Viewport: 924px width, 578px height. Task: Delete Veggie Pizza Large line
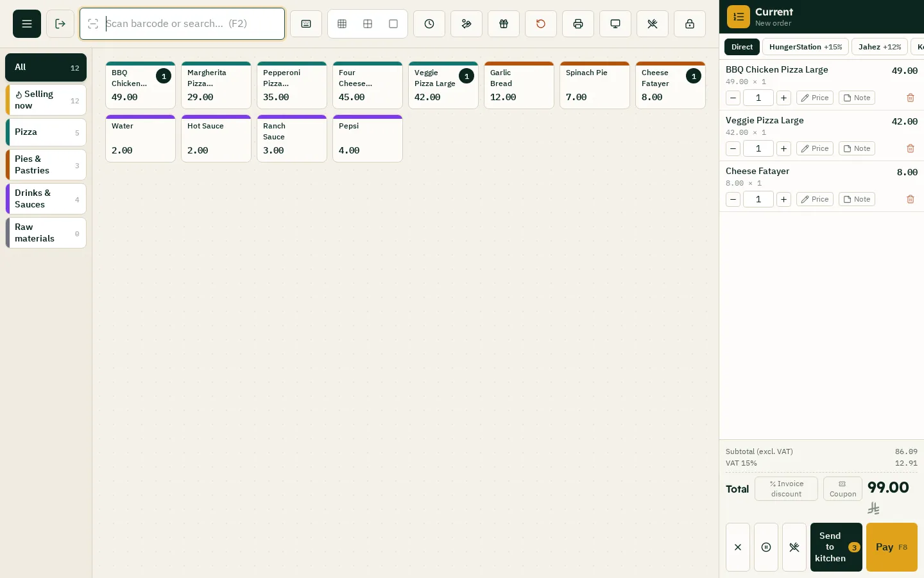(910, 148)
